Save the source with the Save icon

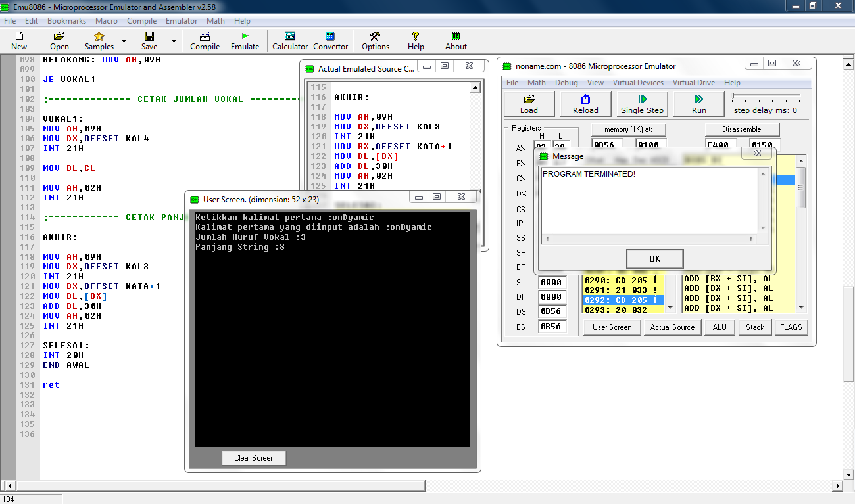149,40
